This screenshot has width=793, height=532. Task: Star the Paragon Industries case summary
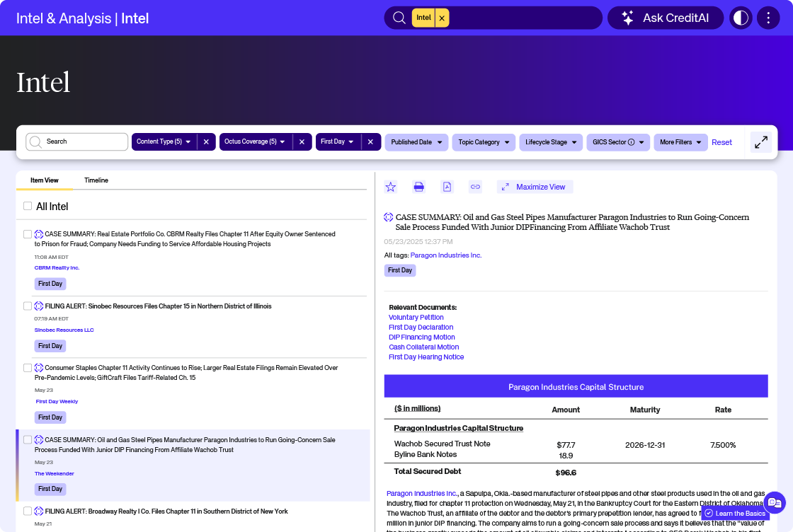(390, 186)
